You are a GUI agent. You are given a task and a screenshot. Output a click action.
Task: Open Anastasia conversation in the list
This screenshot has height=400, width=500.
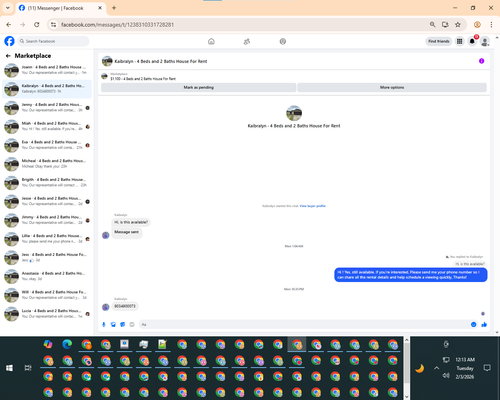coord(47,276)
